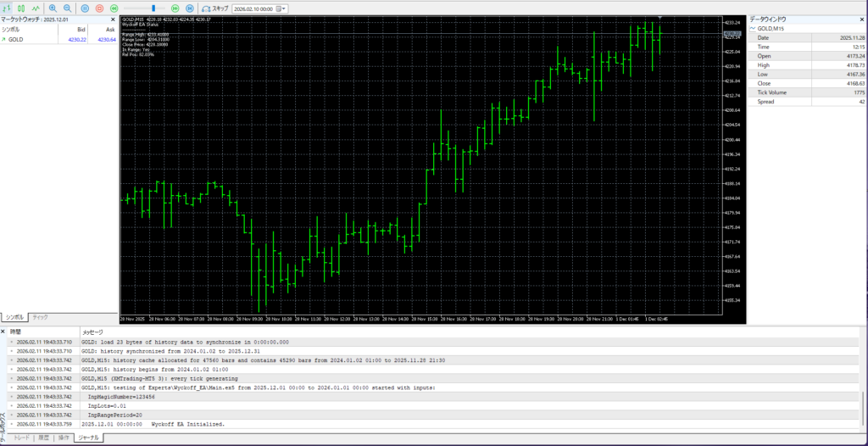This screenshot has width=868, height=446.
Task: Open the 履歴 tab in toolbox
Action: click(42, 438)
